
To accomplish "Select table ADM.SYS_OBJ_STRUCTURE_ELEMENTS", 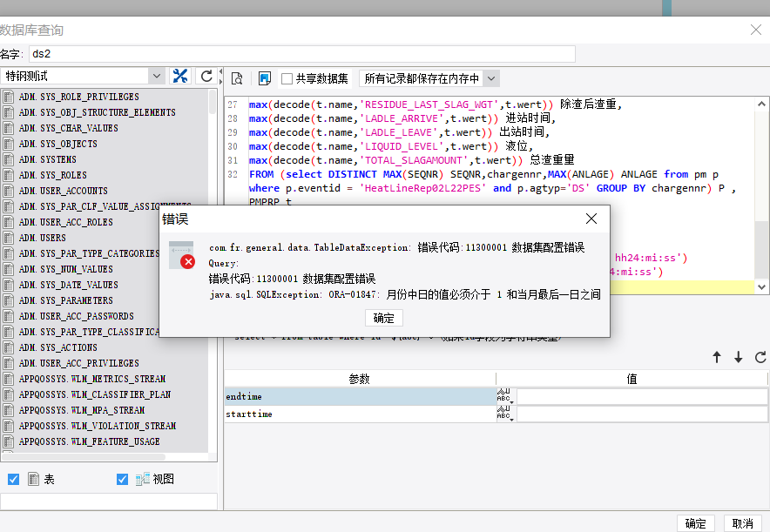I will tap(98, 112).
